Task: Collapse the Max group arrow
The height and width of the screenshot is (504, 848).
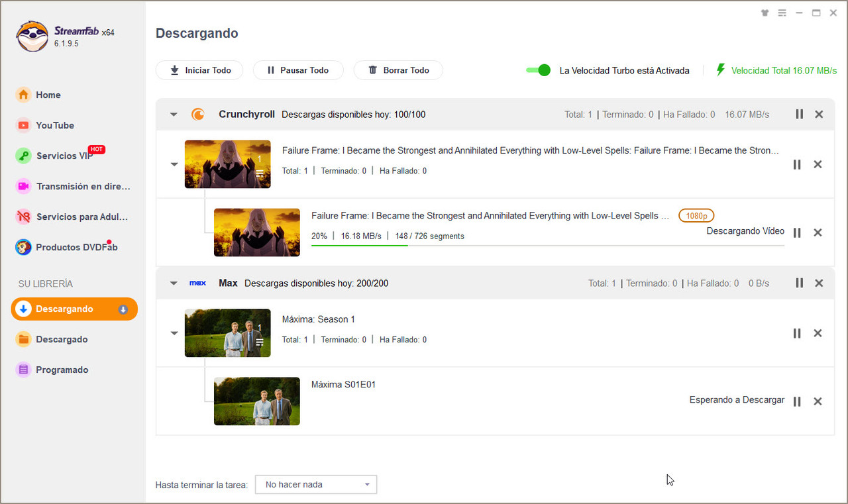Action: pos(174,283)
